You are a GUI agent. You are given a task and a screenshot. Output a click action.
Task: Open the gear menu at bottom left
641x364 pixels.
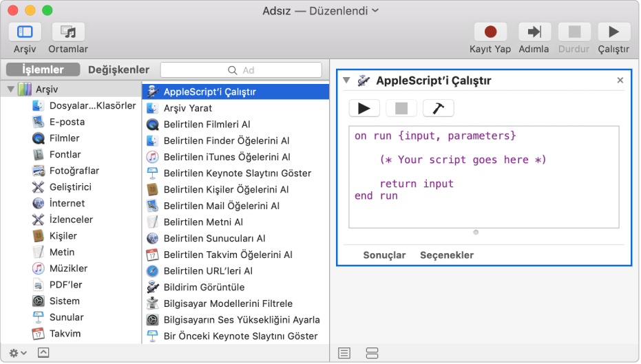[x=18, y=352]
